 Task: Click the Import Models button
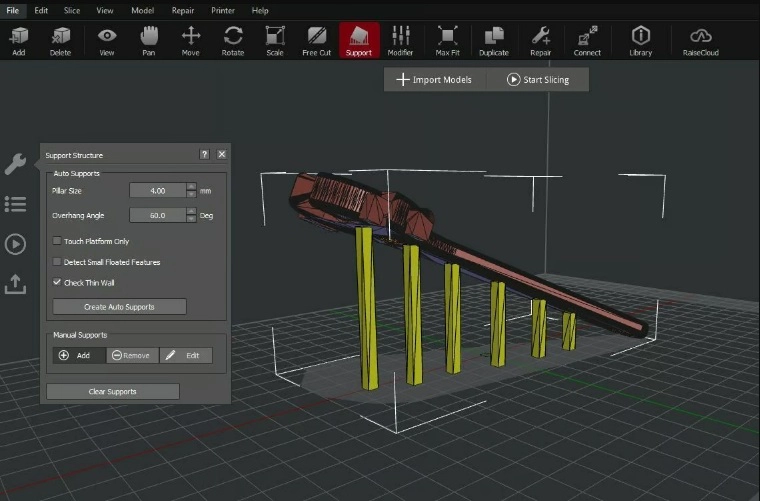[435, 79]
